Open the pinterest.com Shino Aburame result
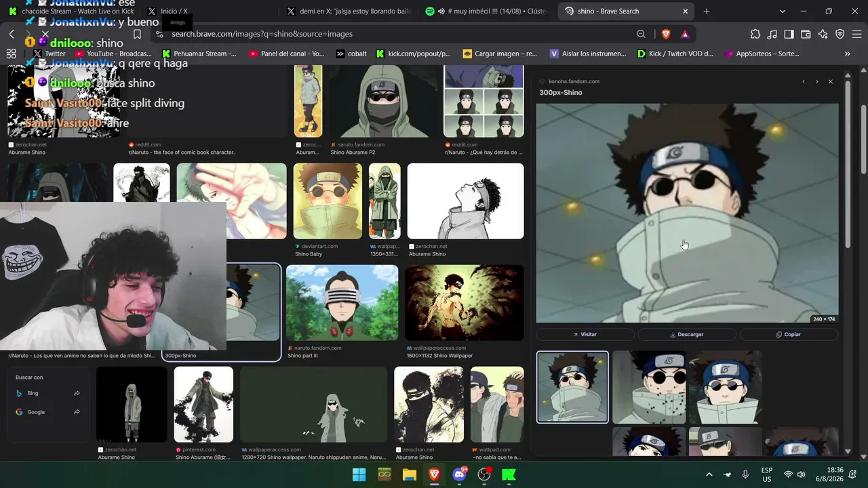This screenshot has width=868, height=488. pos(203,405)
